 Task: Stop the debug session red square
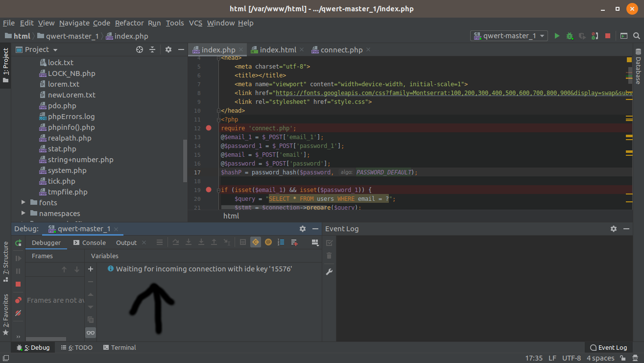[18, 284]
